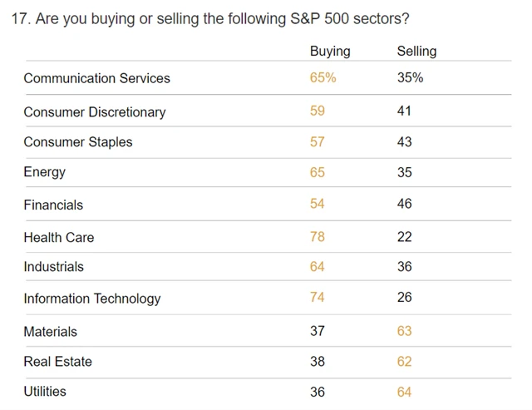The image size is (532, 410).
Task: Click Health Care's 78 buying value
Action: pos(318,237)
